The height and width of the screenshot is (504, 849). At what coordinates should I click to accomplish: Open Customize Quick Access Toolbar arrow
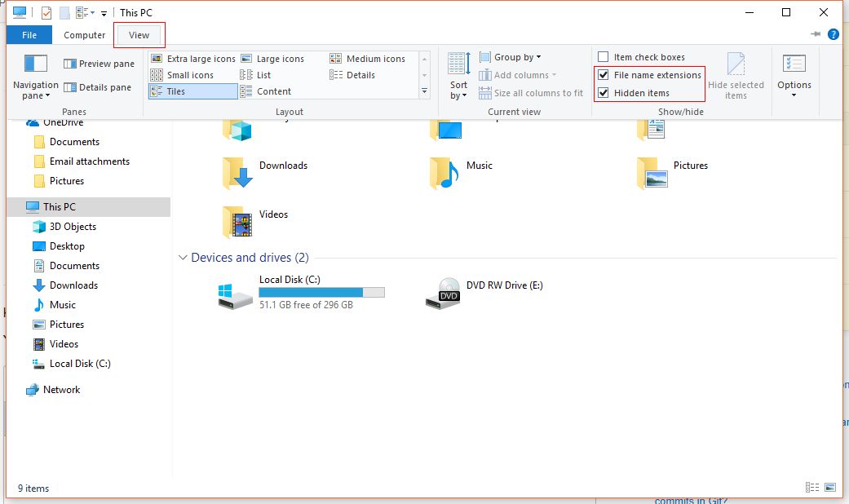[x=104, y=13]
